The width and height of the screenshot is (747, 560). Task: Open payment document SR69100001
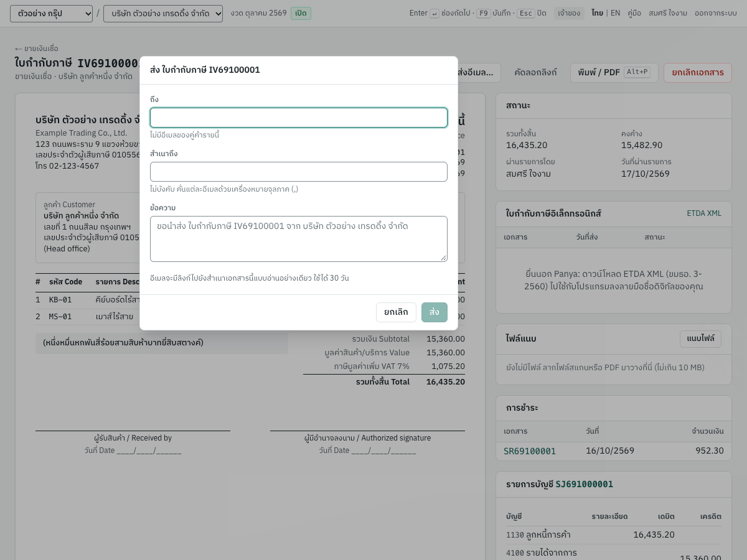(530, 451)
